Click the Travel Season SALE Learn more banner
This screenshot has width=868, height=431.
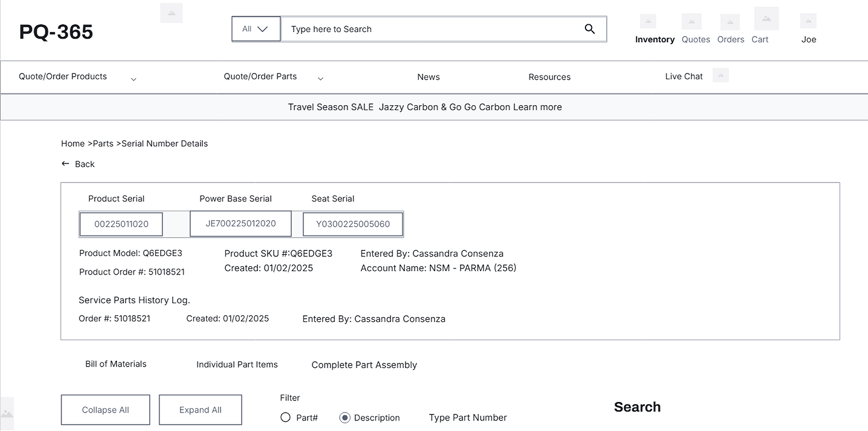pyautogui.click(x=425, y=107)
